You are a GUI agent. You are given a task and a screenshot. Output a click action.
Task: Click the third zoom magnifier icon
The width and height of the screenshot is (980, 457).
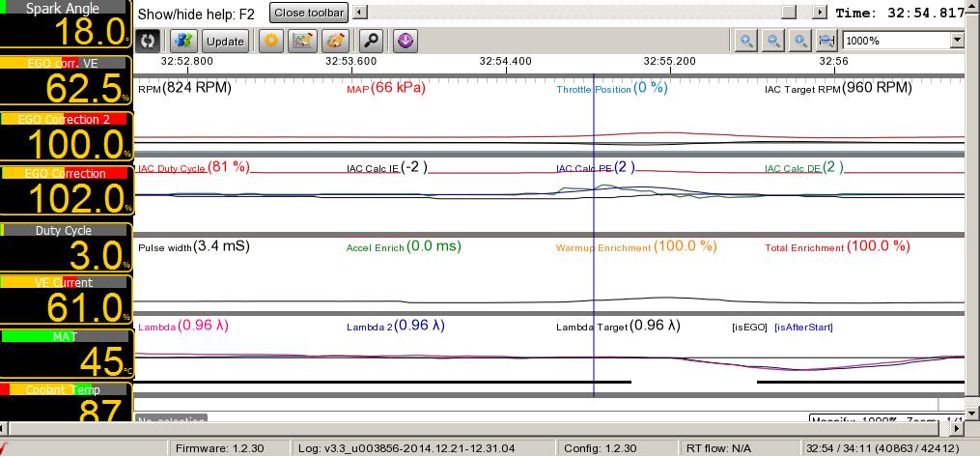click(x=800, y=42)
